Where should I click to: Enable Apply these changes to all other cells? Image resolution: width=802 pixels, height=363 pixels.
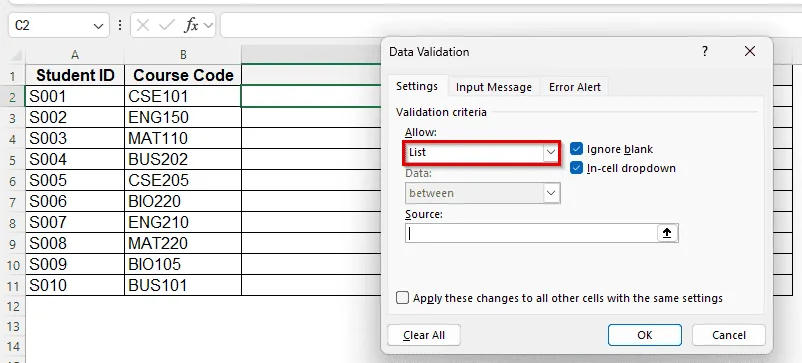click(x=403, y=298)
